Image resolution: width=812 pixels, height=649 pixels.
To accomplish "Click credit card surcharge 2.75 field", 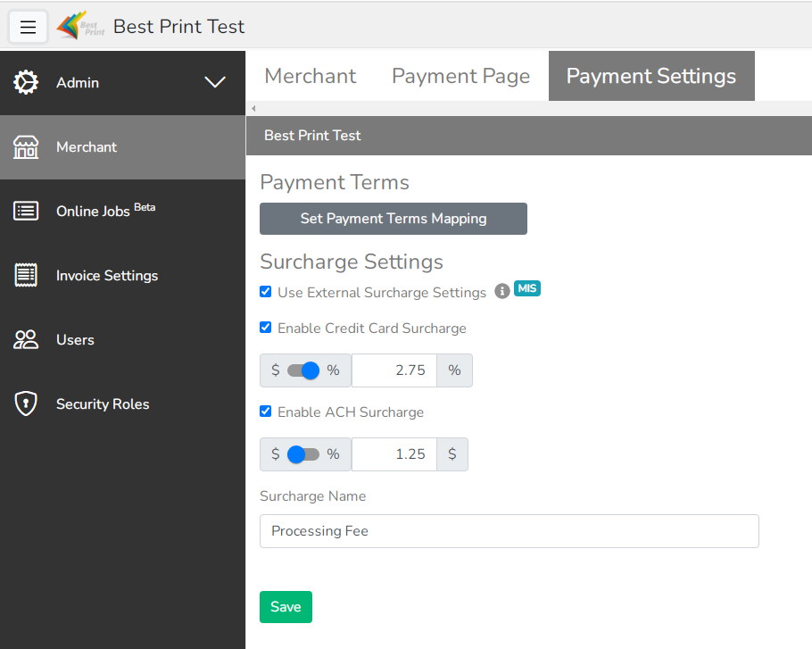I will tap(394, 370).
